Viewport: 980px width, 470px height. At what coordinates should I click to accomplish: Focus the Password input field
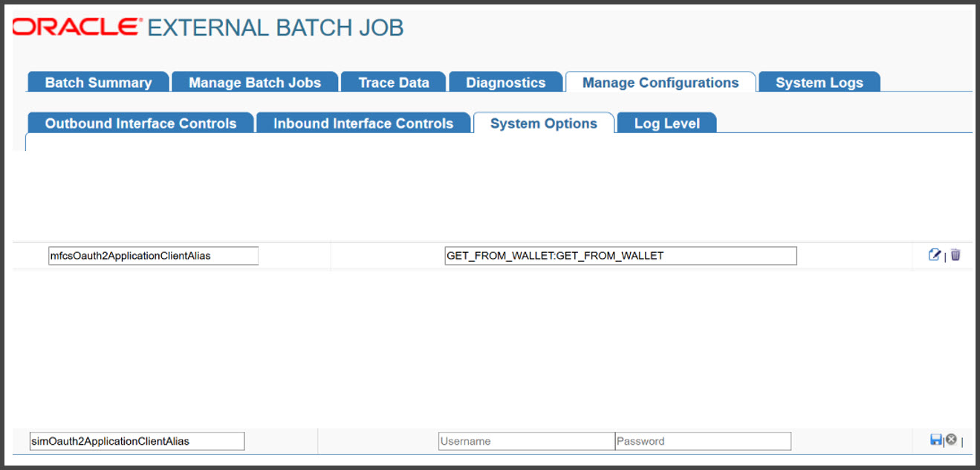[703, 441]
